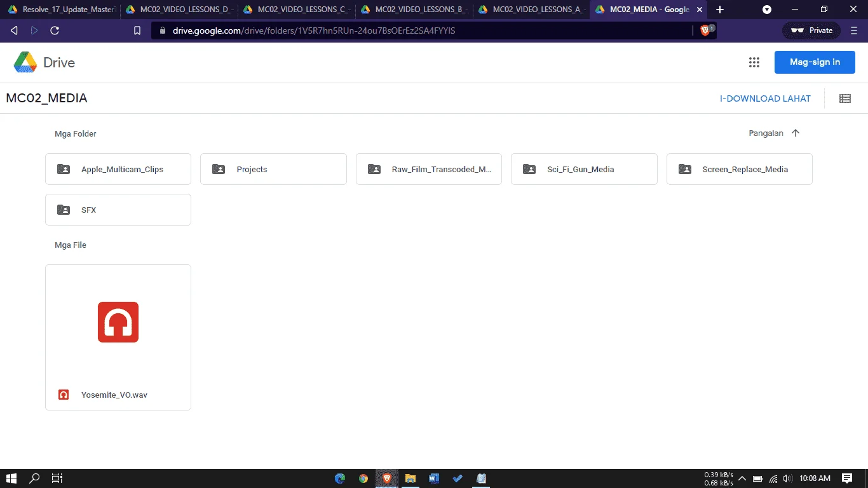The height and width of the screenshot is (488, 868).
Task: Click the Mag-sign in button
Action: coord(815,62)
